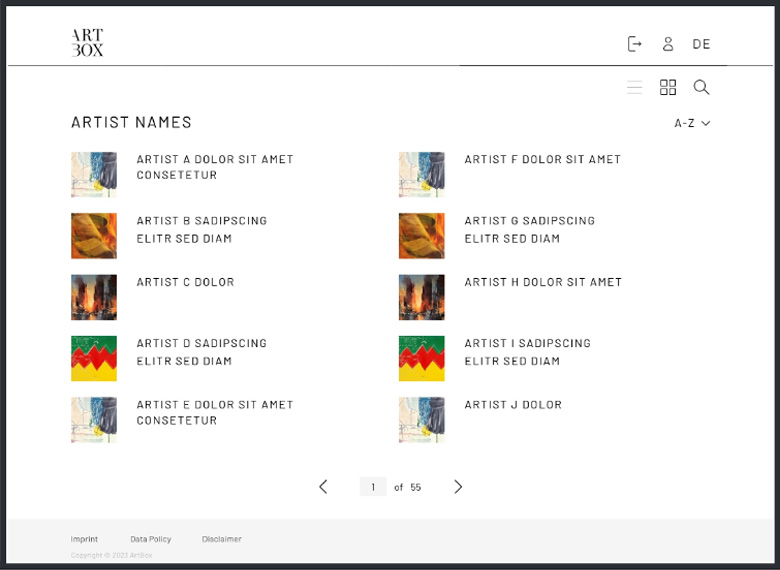Click the page number input field
This screenshot has height=570, width=780.
(373, 487)
